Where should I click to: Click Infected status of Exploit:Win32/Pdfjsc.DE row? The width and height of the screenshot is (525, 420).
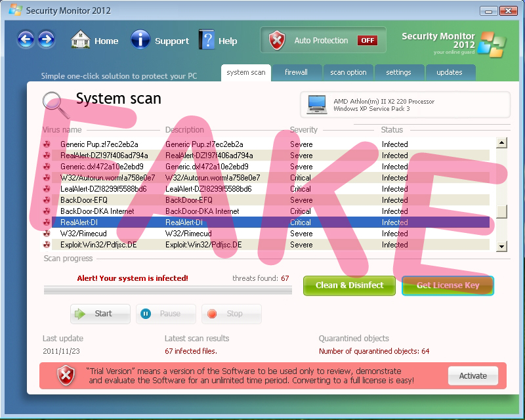pyautogui.click(x=395, y=245)
